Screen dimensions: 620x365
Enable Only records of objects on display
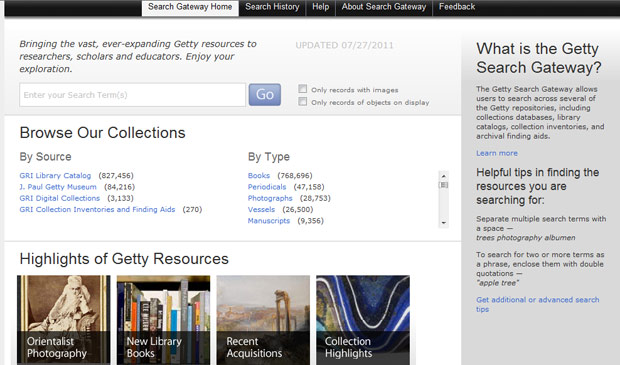point(302,102)
